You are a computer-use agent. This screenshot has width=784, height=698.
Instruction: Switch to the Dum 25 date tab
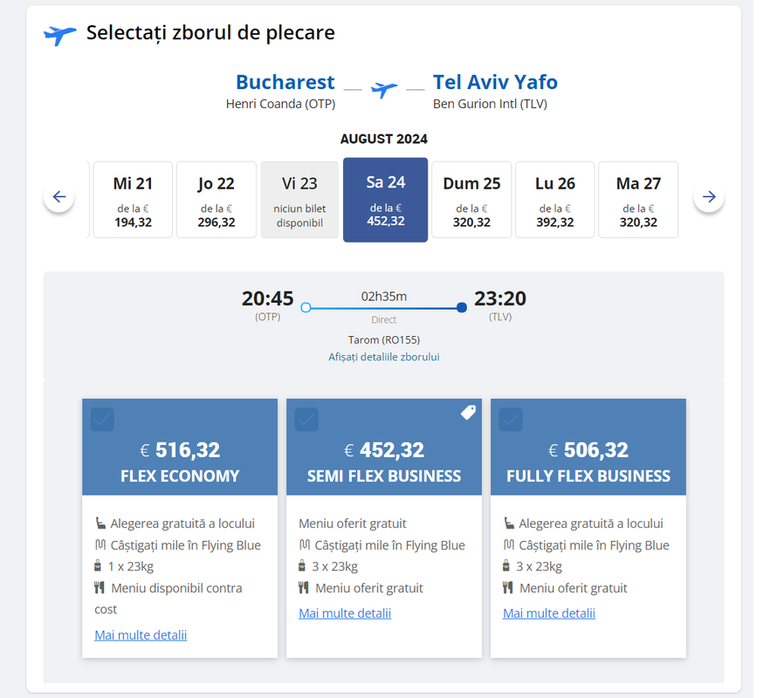[x=471, y=199]
